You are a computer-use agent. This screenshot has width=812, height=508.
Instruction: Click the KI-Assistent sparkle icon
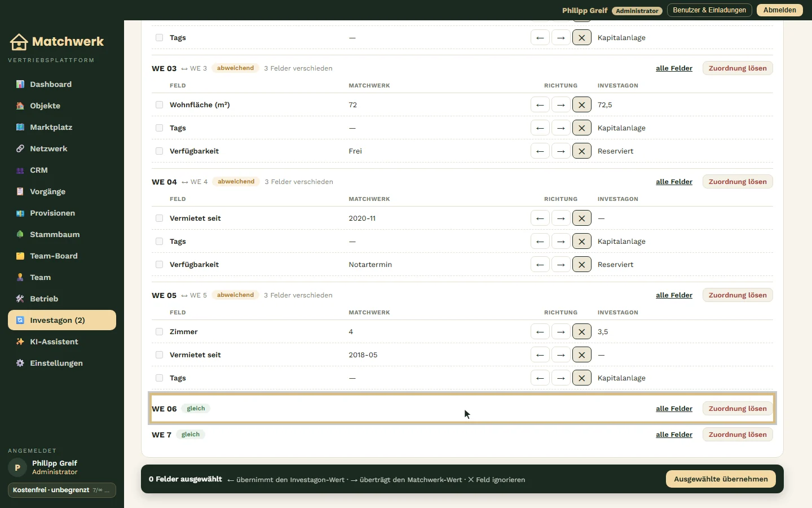(20, 341)
